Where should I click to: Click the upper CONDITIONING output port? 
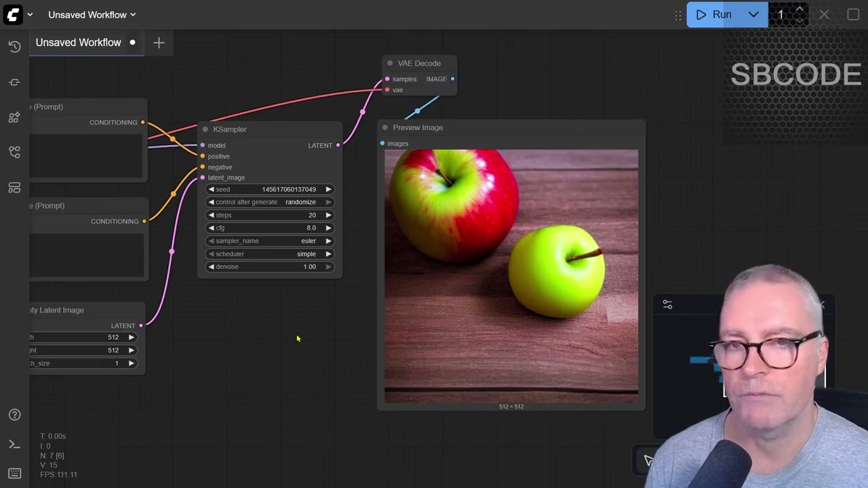click(x=142, y=122)
